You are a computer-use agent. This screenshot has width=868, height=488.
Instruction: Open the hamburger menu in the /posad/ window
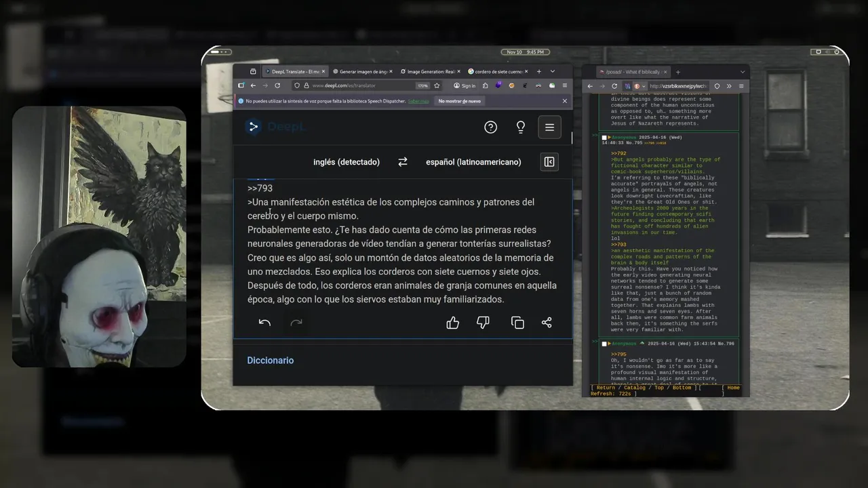coord(741,86)
